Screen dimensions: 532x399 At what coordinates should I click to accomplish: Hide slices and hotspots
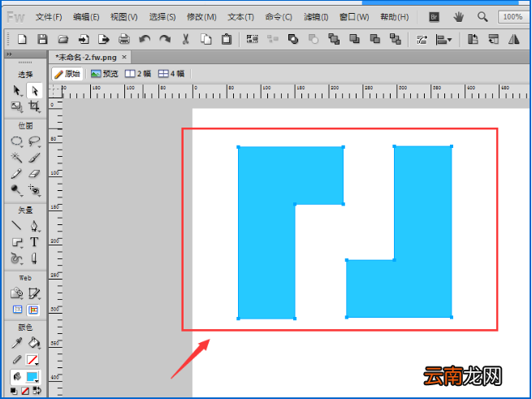point(17,310)
